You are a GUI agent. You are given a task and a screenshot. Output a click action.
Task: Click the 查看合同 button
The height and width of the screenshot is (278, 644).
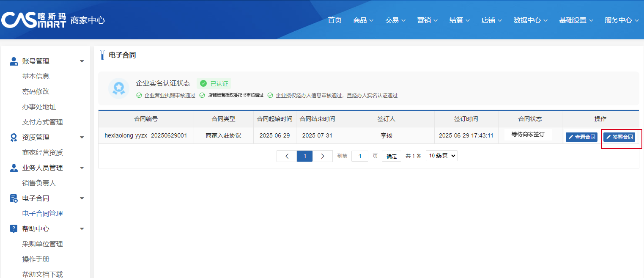pyautogui.click(x=581, y=137)
